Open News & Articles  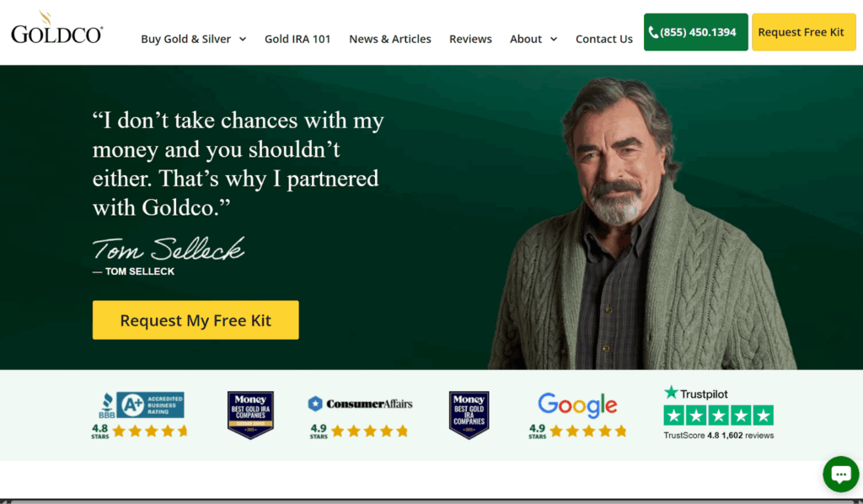pyautogui.click(x=389, y=39)
